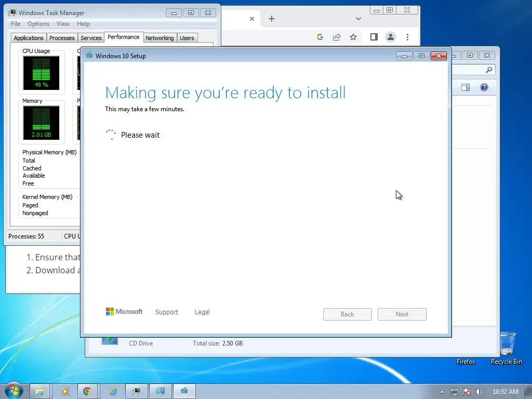Click the Show desktop button on the taskbar edge
This screenshot has width=532, height=399.
pyautogui.click(x=528, y=392)
